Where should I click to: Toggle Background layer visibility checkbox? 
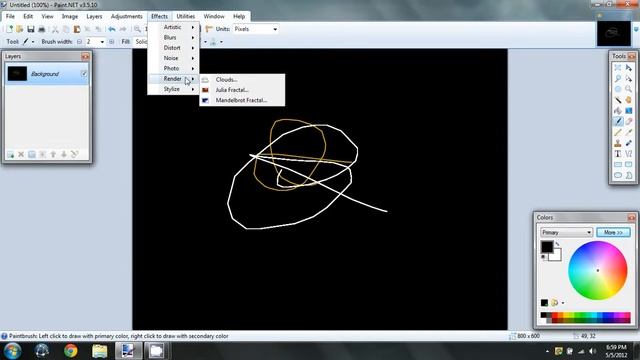click(84, 74)
